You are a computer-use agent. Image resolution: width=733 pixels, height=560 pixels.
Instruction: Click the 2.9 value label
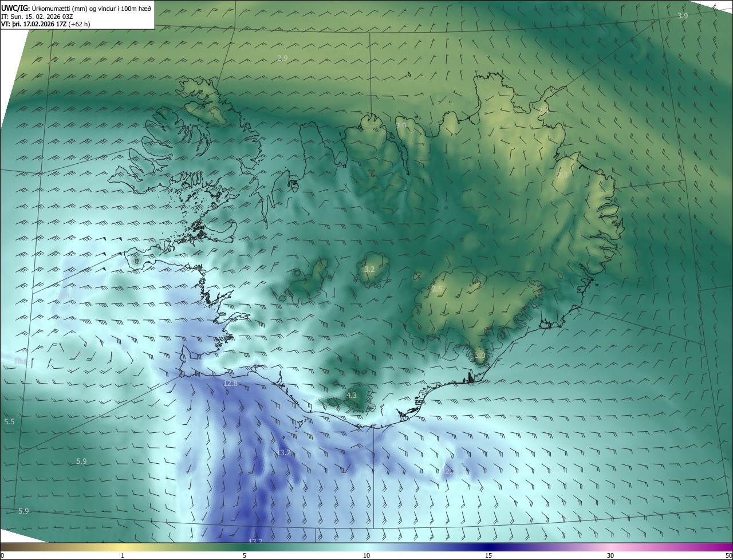pos(282,58)
